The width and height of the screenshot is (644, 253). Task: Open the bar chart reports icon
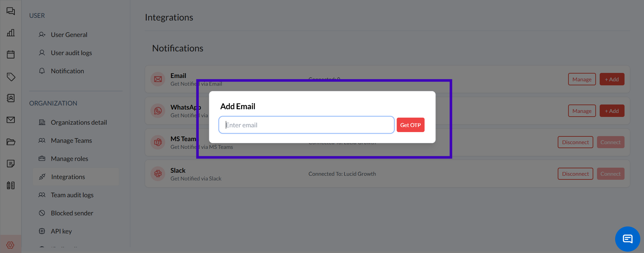tap(11, 33)
